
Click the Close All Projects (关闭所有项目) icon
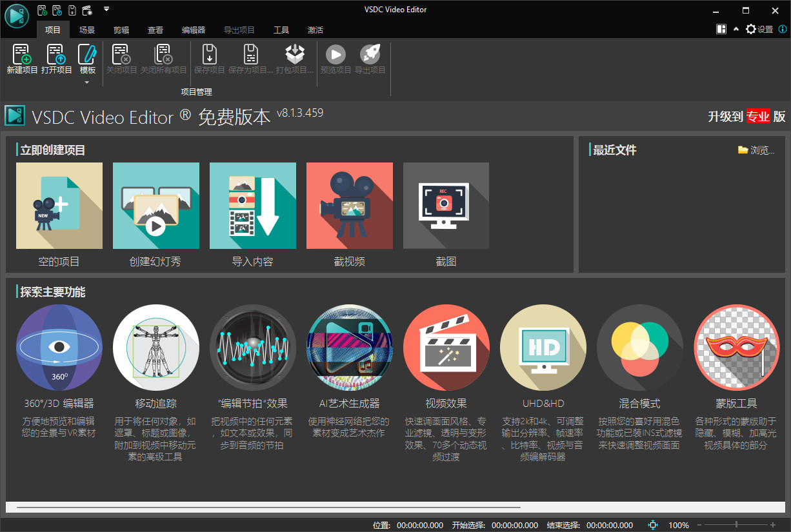point(164,54)
